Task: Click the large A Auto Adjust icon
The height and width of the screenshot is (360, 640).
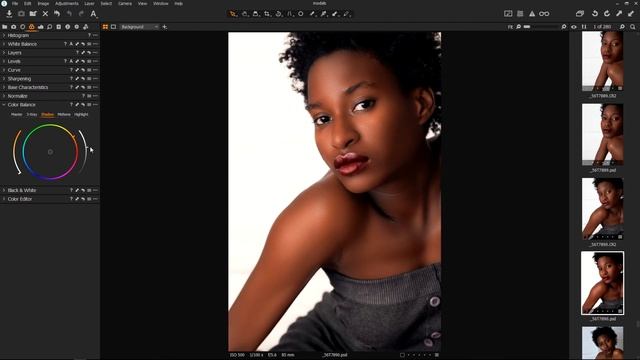Action: click(93, 14)
